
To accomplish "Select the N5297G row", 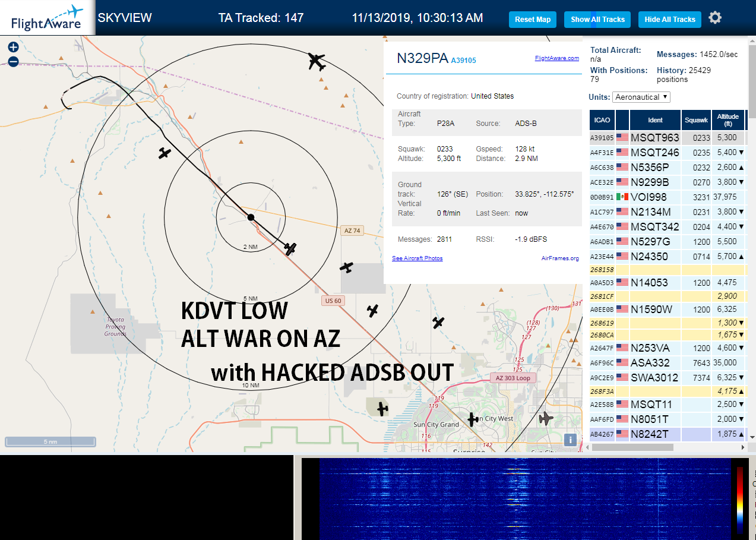I will (x=668, y=242).
